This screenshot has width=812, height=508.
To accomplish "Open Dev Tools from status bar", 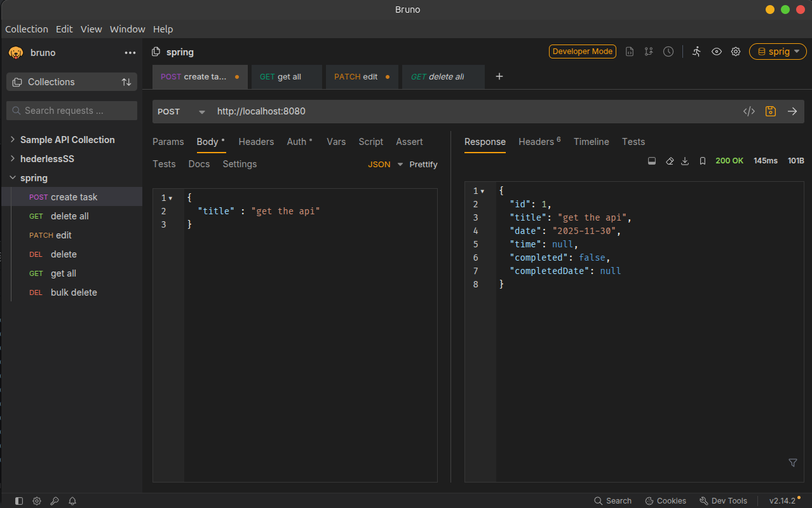I will 724,501.
